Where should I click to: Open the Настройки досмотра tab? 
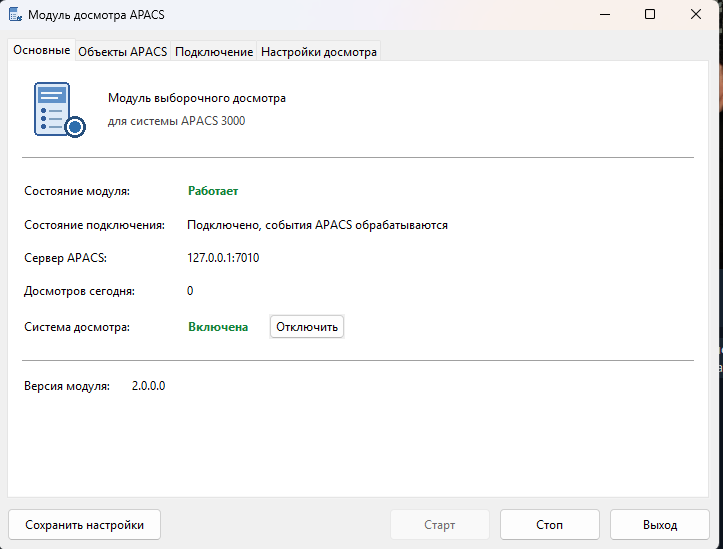pyautogui.click(x=319, y=52)
